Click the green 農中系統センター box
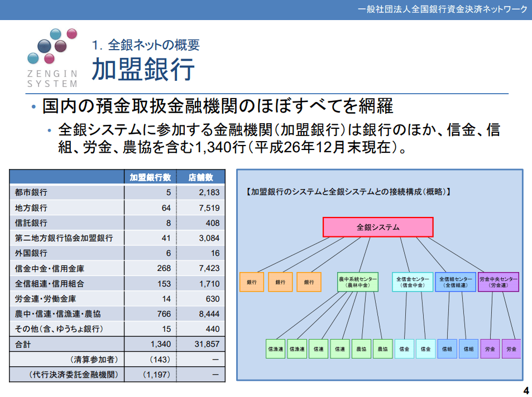 click(x=357, y=282)
